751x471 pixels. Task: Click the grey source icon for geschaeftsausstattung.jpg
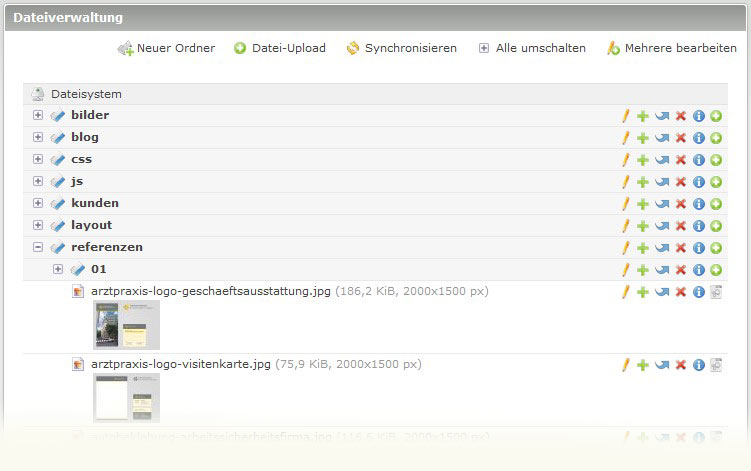click(x=716, y=292)
